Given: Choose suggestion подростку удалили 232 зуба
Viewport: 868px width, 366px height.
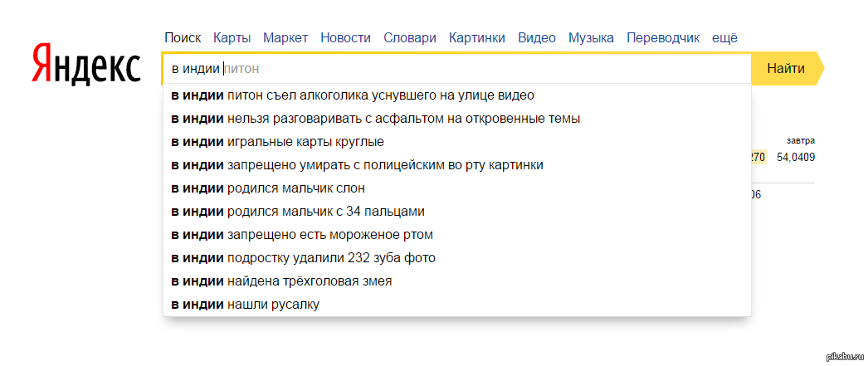Looking at the screenshot, I should point(303,258).
